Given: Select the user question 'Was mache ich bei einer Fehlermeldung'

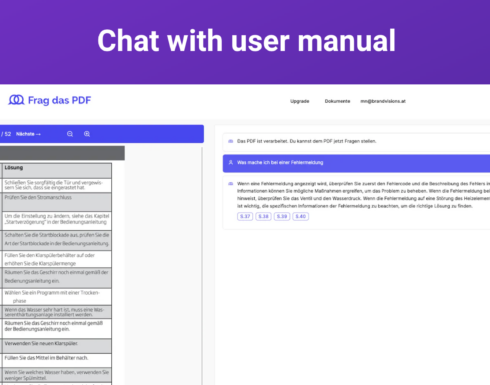Looking at the screenshot, I should pyautogui.click(x=356, y=163).
